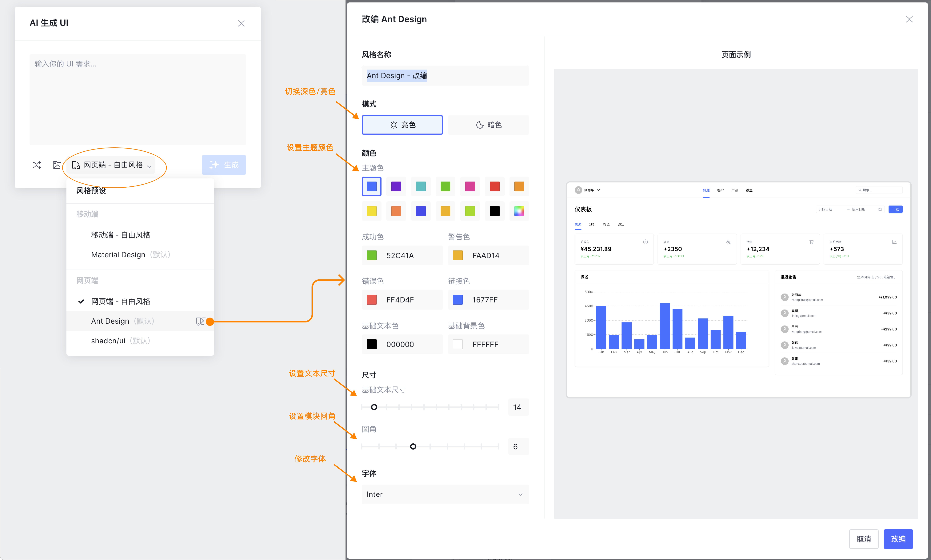The width and height of the screenshot is (931, 560).
Task: Click the 下载 button in the preview
Action: [895, 209]
